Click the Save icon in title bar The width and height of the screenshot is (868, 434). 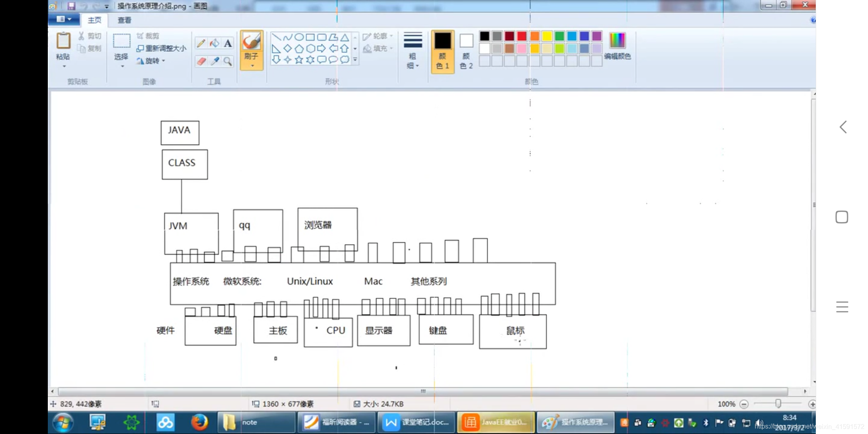point(71,6)
